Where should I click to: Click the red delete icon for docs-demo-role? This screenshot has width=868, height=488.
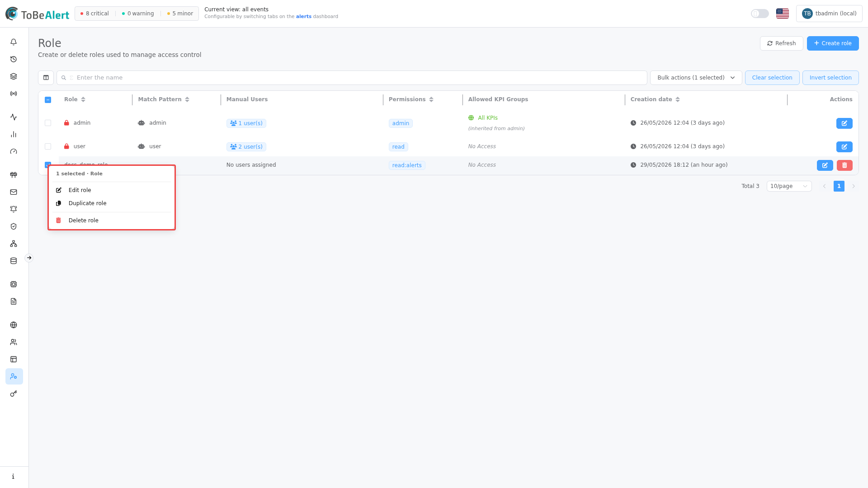click(x=844, y=165)
